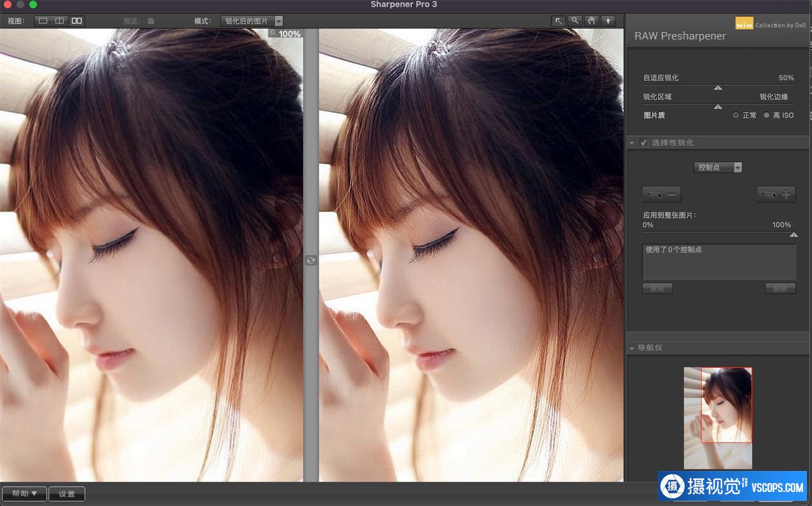Screen dimensions: 812x506
Task: Select the zoom magnifier tool
Action: point(575,21)
